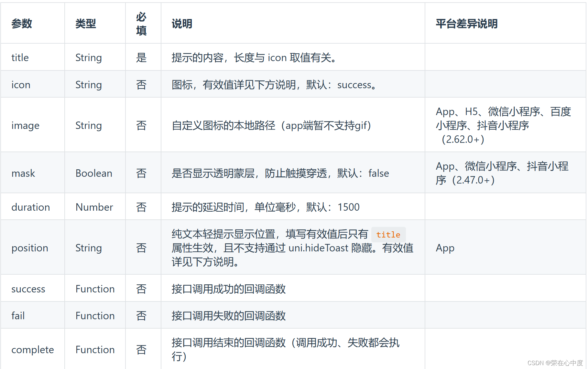Click the icon parameter row
588x369 pixels.
tap(21, 84)
